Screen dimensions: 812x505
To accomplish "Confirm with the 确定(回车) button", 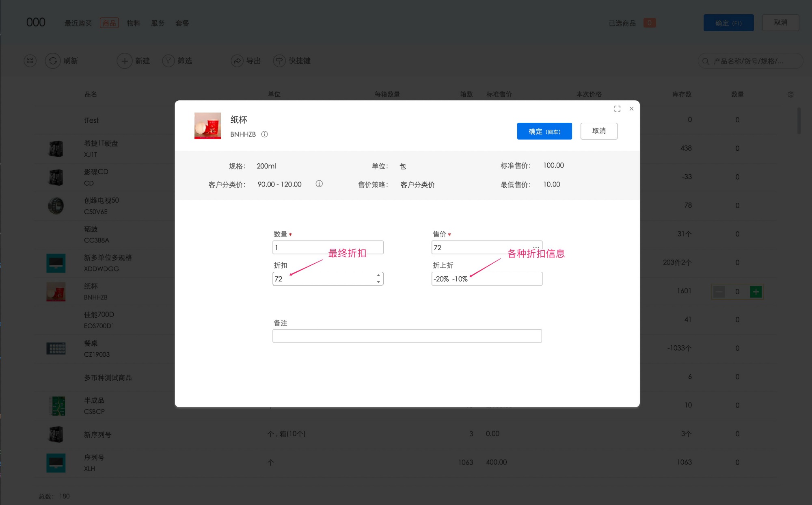I will click(x=544, y=131).
